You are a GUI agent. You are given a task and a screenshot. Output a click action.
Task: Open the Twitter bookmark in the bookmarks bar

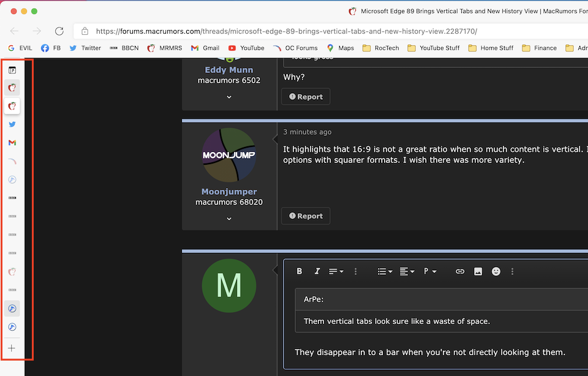[85, 48]
